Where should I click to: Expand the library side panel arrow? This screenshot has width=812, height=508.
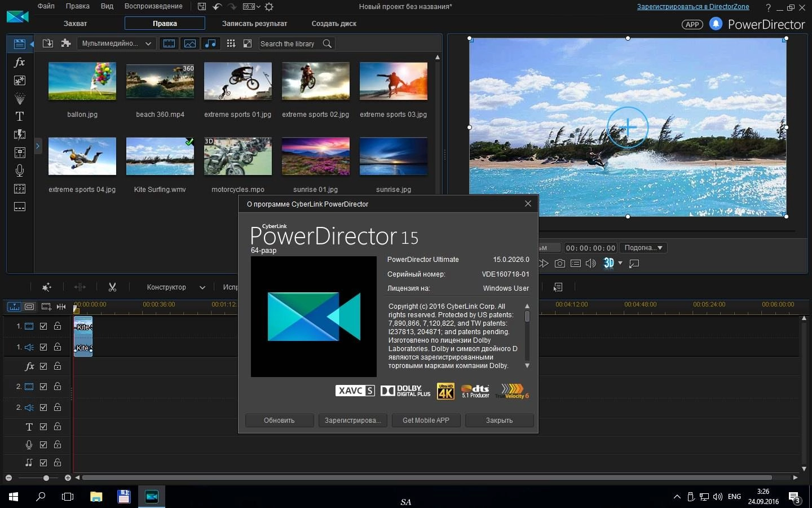(x=38, y=146)
